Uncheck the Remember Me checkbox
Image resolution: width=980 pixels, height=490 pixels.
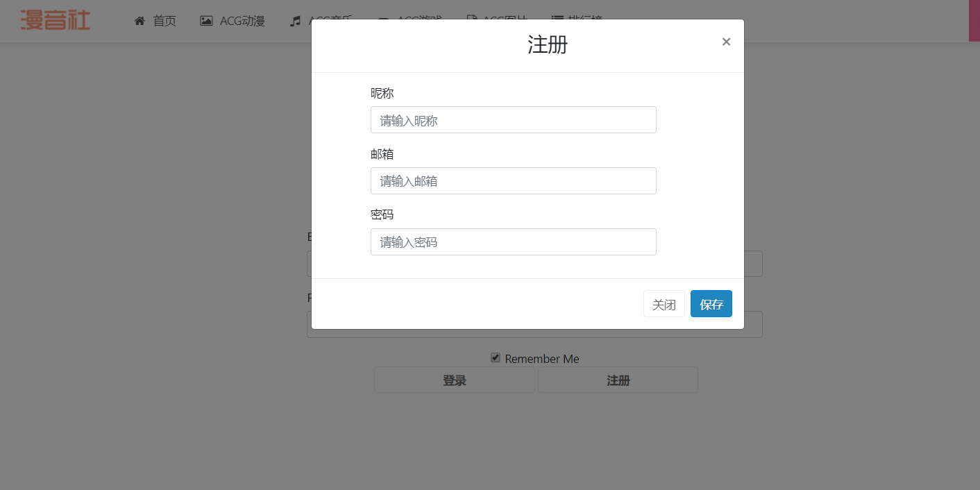coord(495,357)
